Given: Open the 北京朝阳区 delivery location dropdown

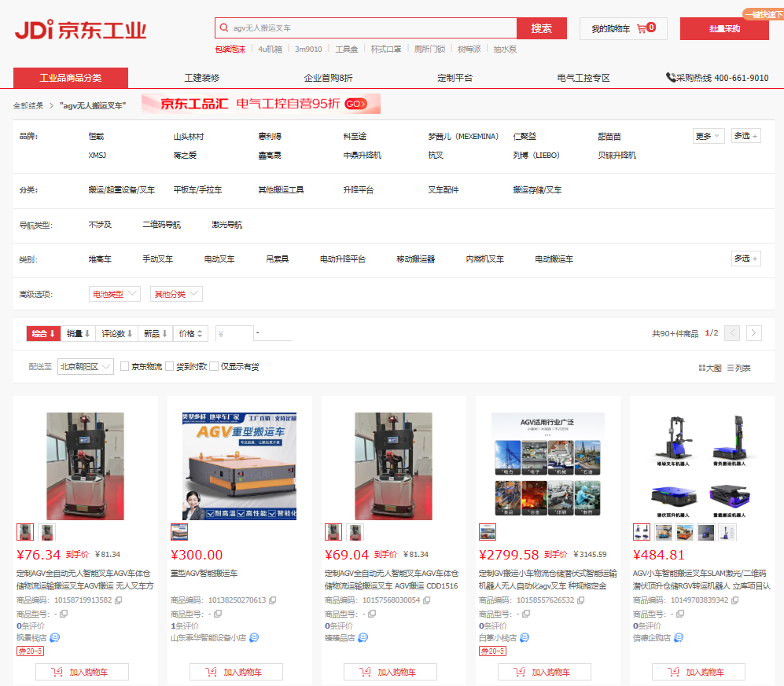Looking at the screenshot, I should (x=86, y=367).
